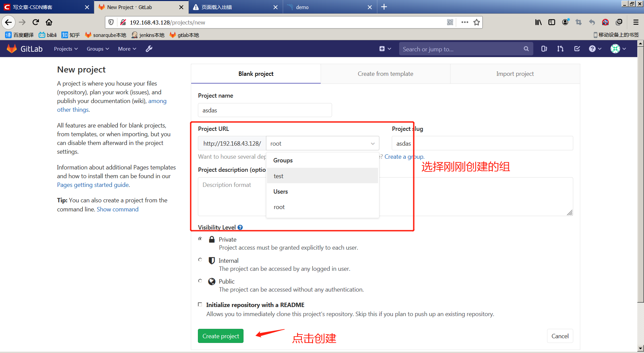Select root under Users in the namespace list

pyautogui.click(x=279, y=207)
